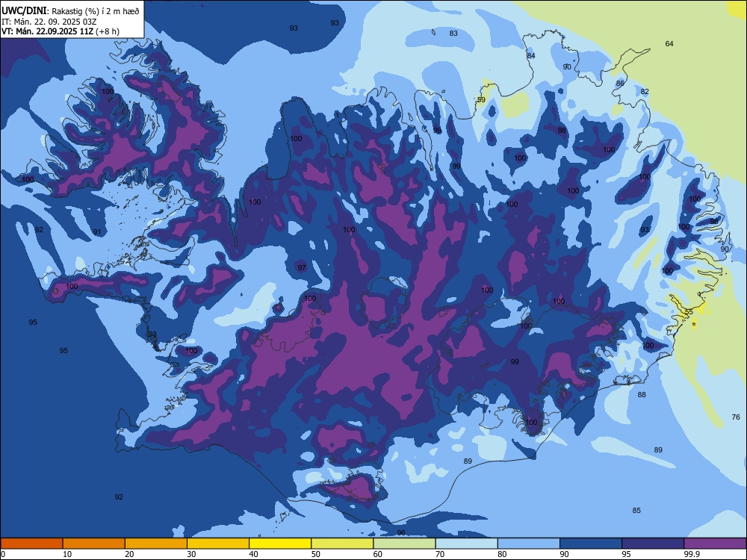Click the medium blue 80–90 legend swatch
Viewport: 747px width, 560px height.
coord(529,544)
